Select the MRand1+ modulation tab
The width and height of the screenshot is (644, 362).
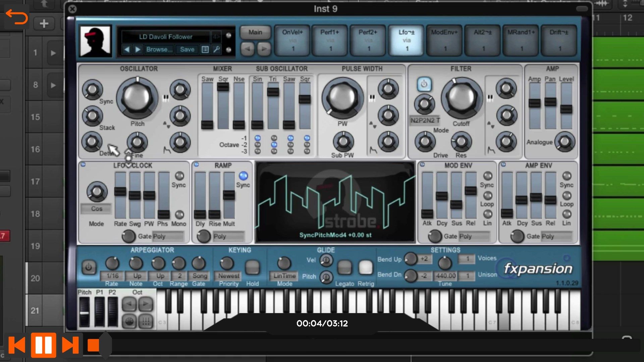point(521,40)
